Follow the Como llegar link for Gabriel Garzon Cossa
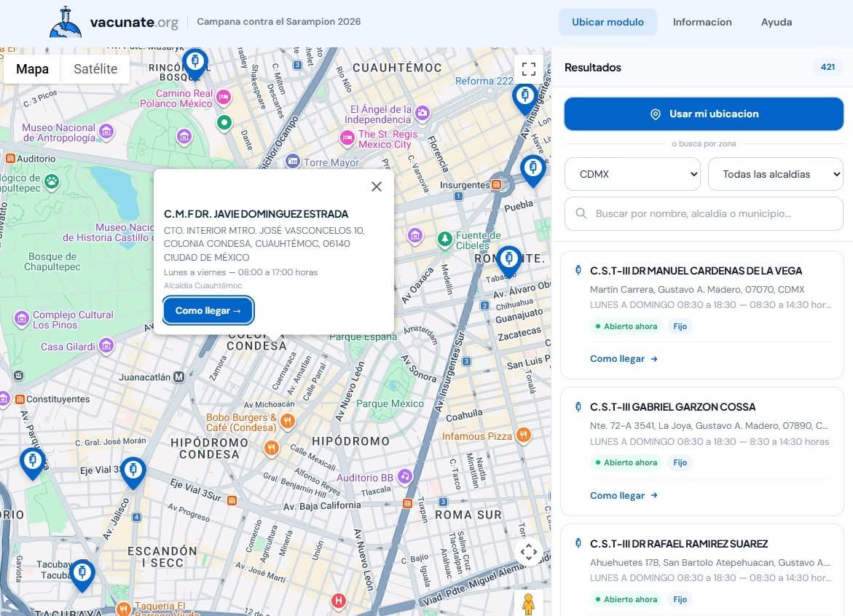 pos(624,495)
